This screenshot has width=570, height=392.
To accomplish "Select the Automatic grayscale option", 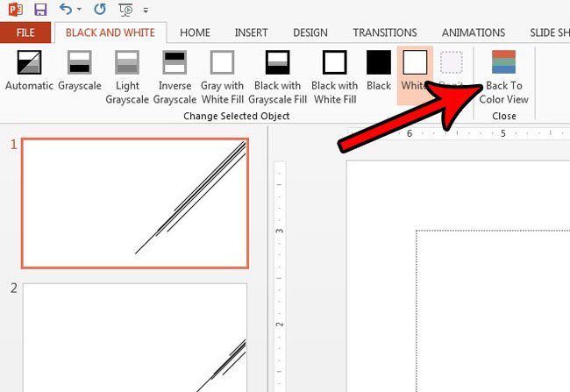I will point(29,71).
